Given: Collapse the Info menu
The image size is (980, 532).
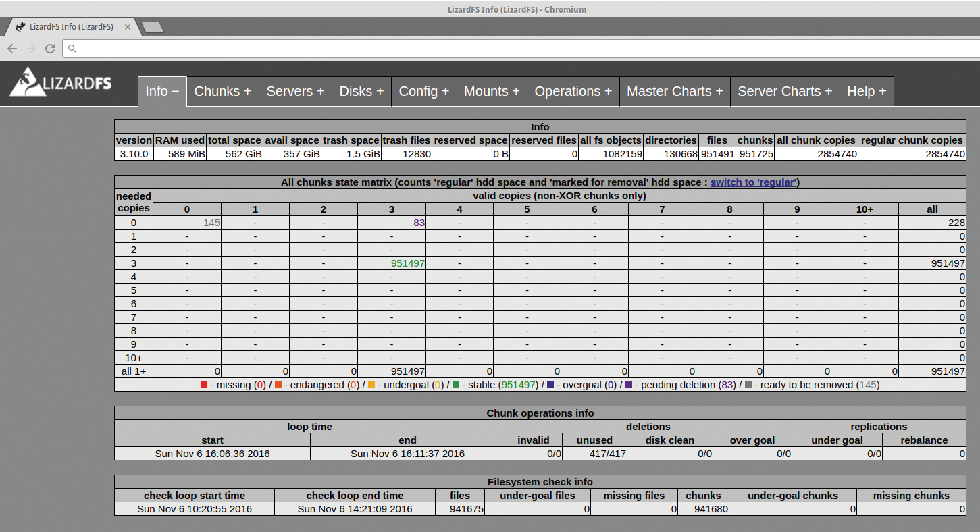Looking at the screenshot, I should tap(161, 91).
